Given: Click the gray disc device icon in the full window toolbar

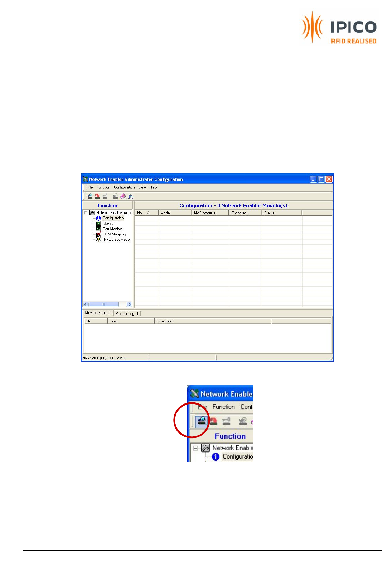Looking at the screenshot, I should (x=115, y=196).
